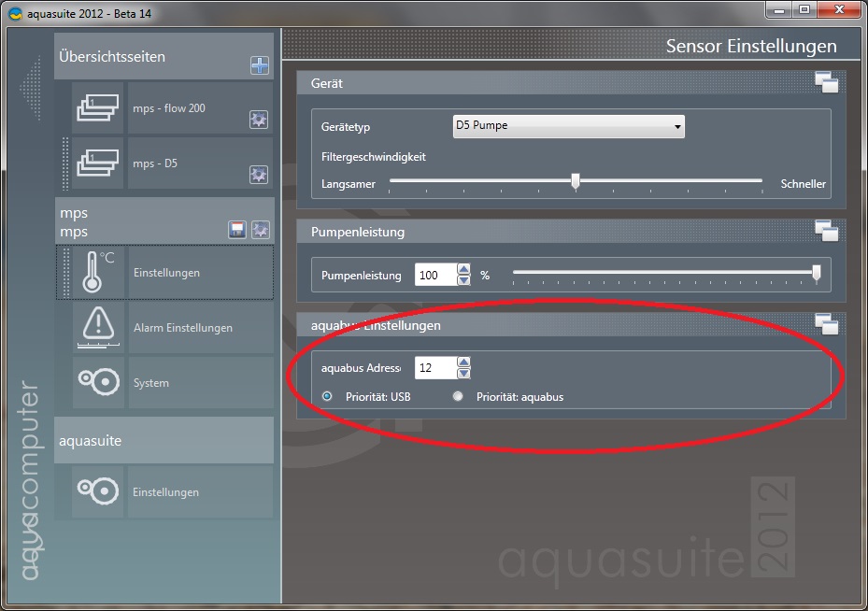Add a new overview page with plus icon
Image resolution: width=868 pixels, height=611 pixels.
tap(260, 65)
